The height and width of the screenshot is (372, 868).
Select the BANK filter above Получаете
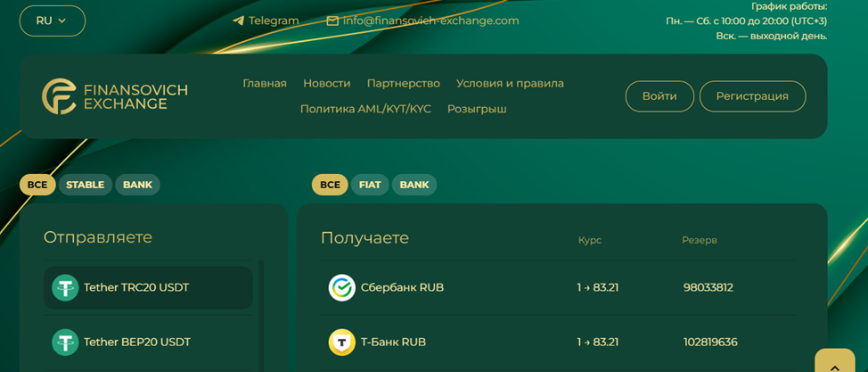pos(414,185)
